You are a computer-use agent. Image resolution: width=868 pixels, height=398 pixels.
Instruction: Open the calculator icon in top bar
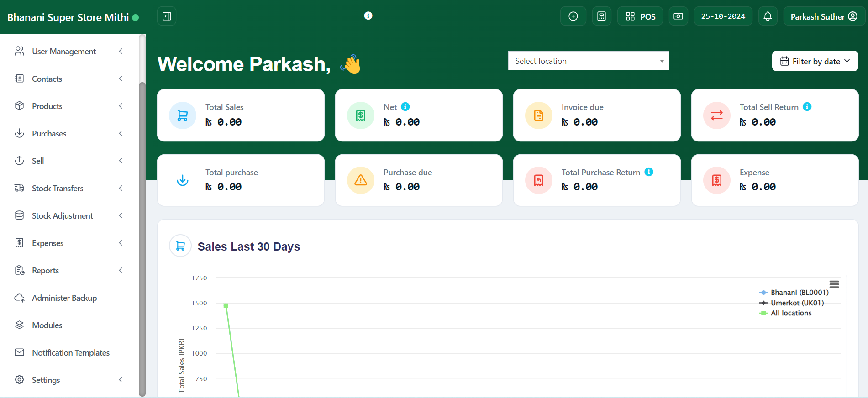(601, 16)
